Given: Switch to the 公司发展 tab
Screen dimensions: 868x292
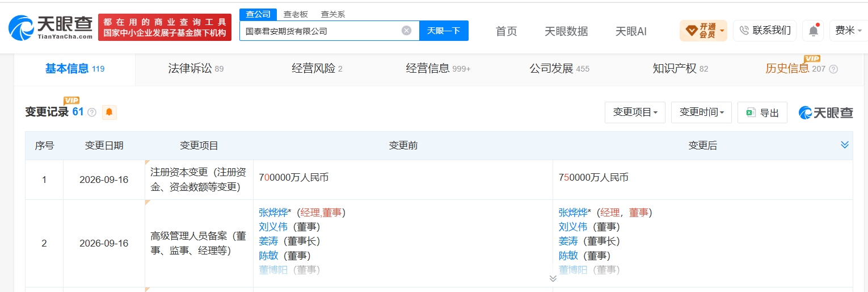Looking at the screenshot, I should 559,69.
